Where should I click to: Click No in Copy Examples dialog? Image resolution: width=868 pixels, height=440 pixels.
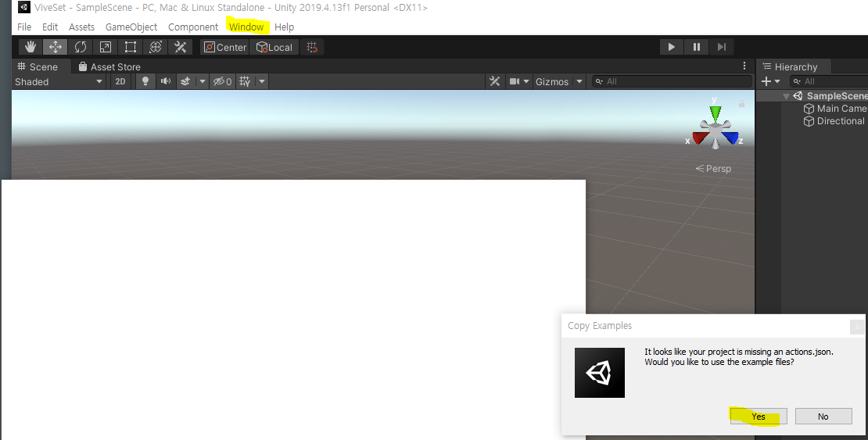point(823,417)
